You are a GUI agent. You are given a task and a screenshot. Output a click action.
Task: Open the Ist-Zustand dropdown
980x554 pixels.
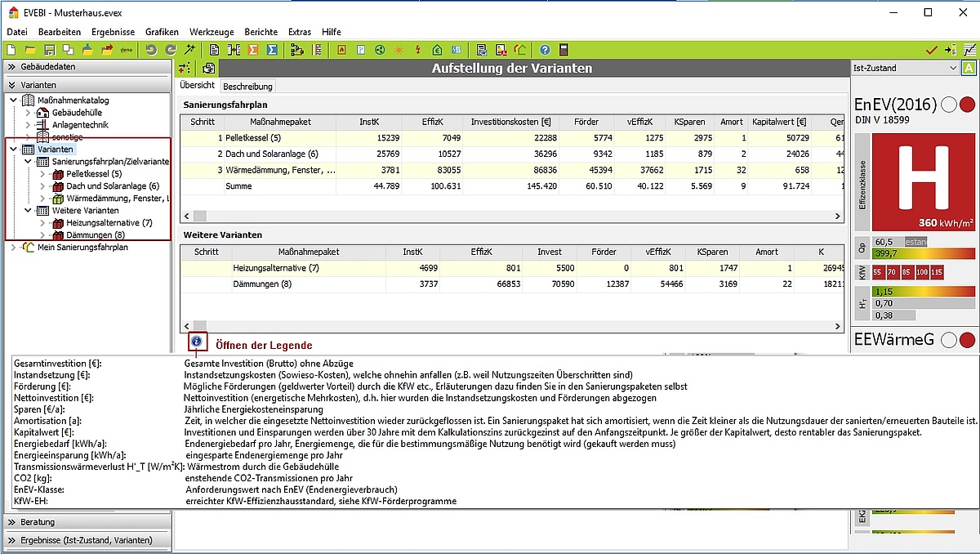pos(905,68)
